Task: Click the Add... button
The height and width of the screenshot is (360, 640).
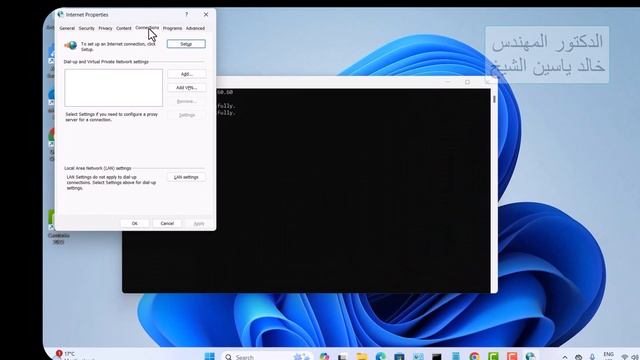Action: [x=187, y=74]
